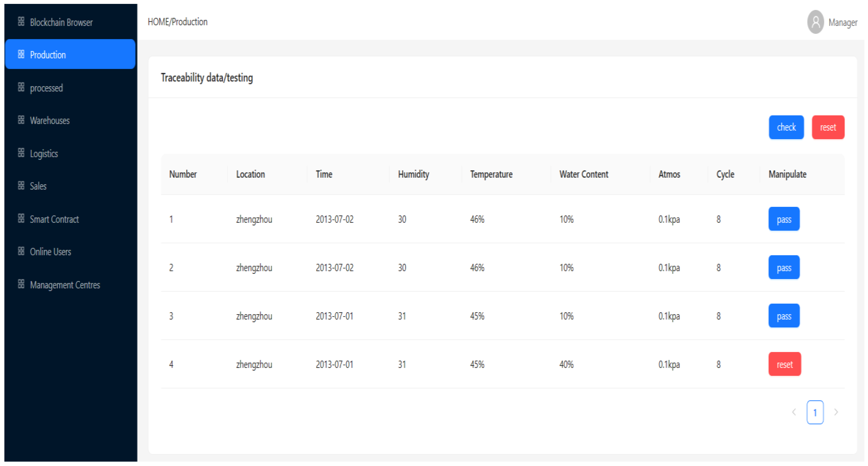Viewport: 868px width, 466px height.
Task: Click the grid icon beside Sales
Action: coord(21,185)
